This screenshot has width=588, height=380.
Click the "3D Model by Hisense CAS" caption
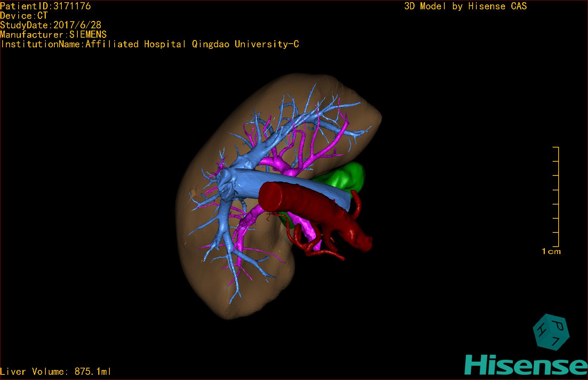pyautogui.click(x=466, y=6)
